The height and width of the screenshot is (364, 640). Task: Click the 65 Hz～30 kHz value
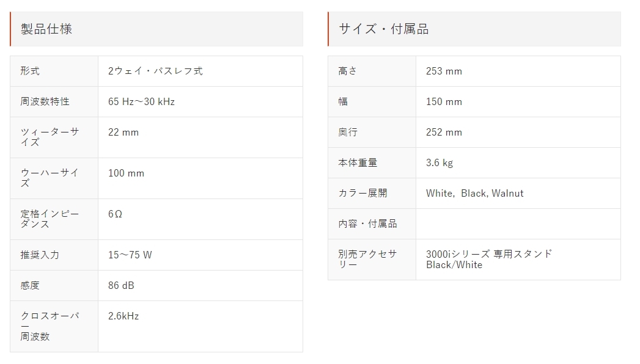point(141,101)
